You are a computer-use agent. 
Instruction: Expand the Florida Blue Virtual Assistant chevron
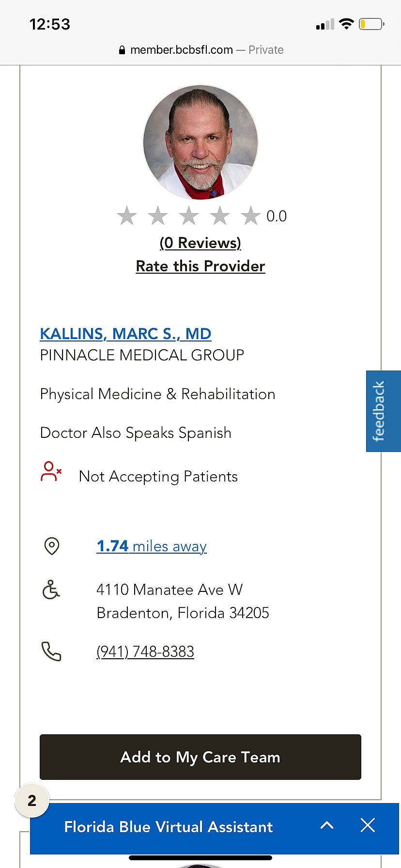pos(327,825)
